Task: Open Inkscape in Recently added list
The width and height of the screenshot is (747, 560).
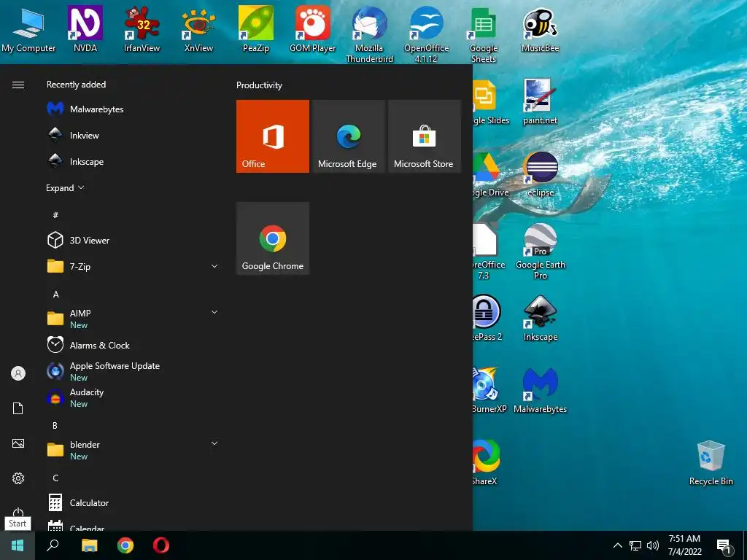Action: click(x=133, y=161)
